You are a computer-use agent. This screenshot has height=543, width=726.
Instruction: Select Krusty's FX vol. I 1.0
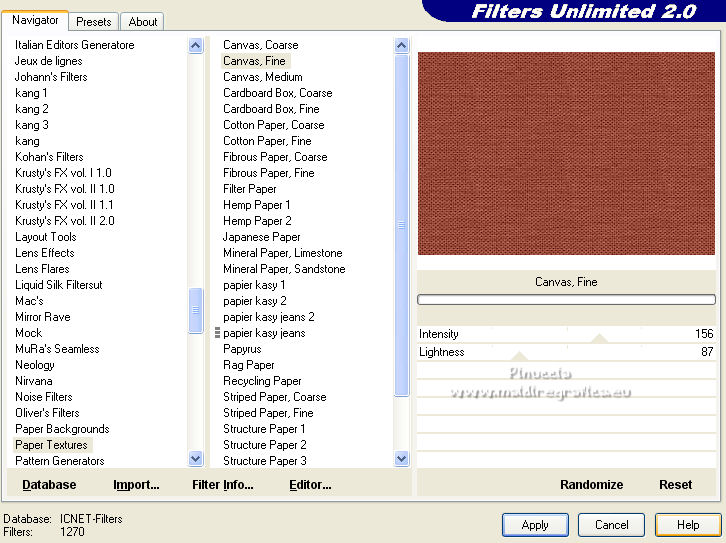pos(63,173)
